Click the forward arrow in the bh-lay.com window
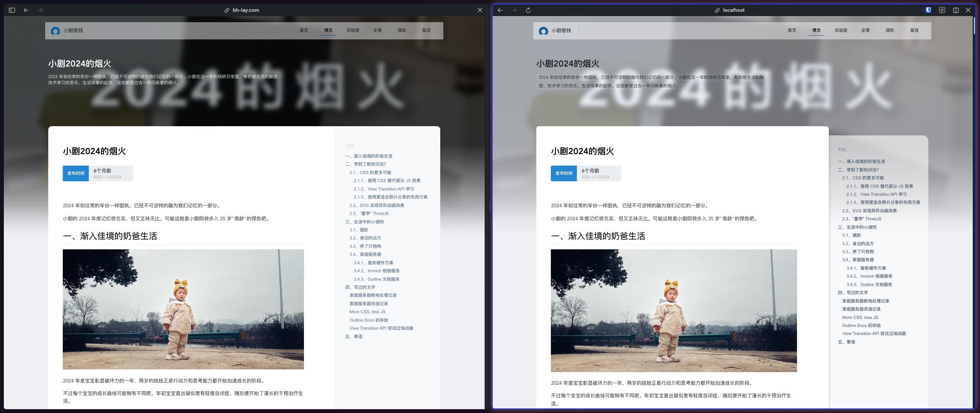Screen dimensions: 980x413 (x=40, y=10)
